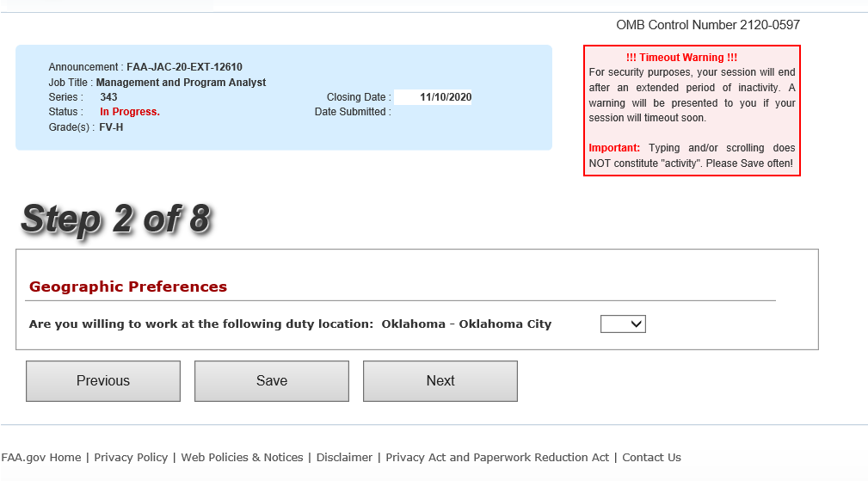The width and height of the screenshot is (868, 481).
Task: Open the FAA.gov Home link
Action: point(41,457)
